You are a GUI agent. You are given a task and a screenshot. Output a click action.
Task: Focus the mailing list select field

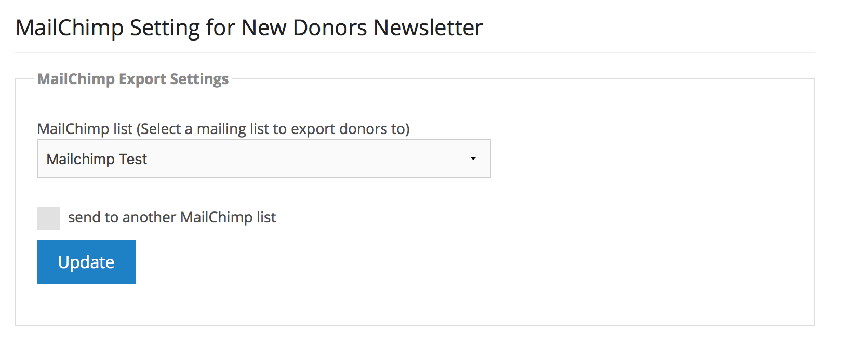[263, 158]
